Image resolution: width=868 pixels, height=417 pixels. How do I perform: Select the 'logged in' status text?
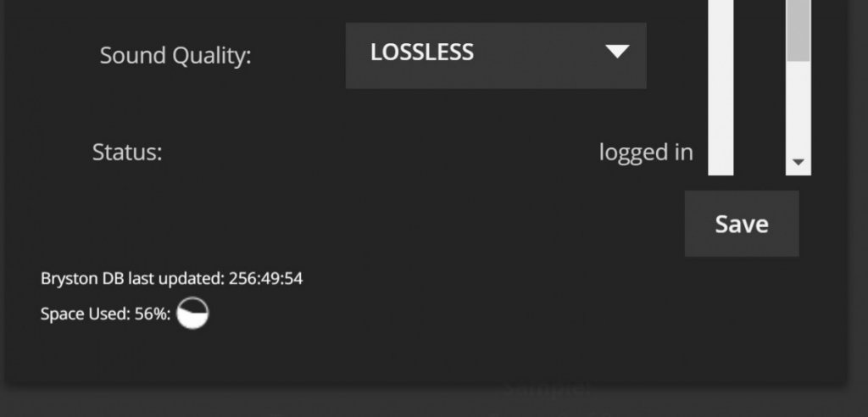[646, 153]
